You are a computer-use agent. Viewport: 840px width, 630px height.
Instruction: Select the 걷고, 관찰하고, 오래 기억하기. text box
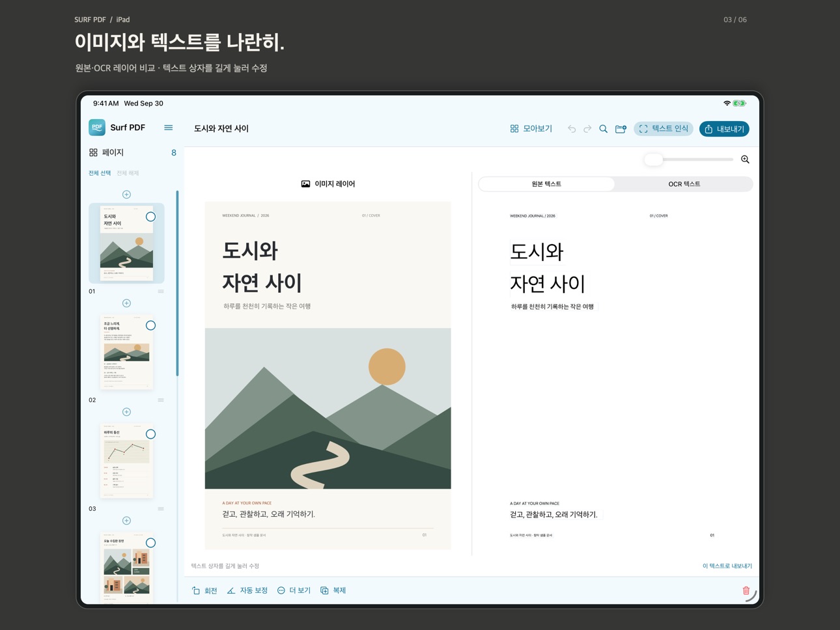(555, 515)
